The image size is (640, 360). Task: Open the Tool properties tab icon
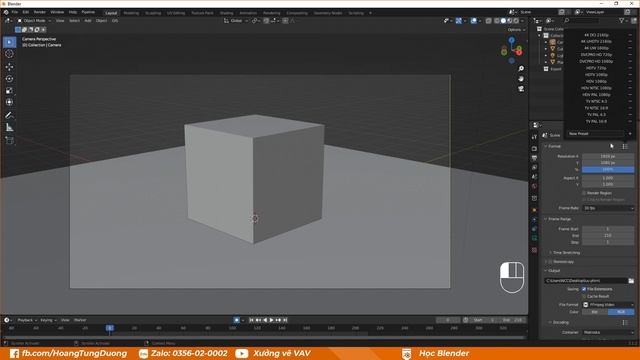point(534,137)
